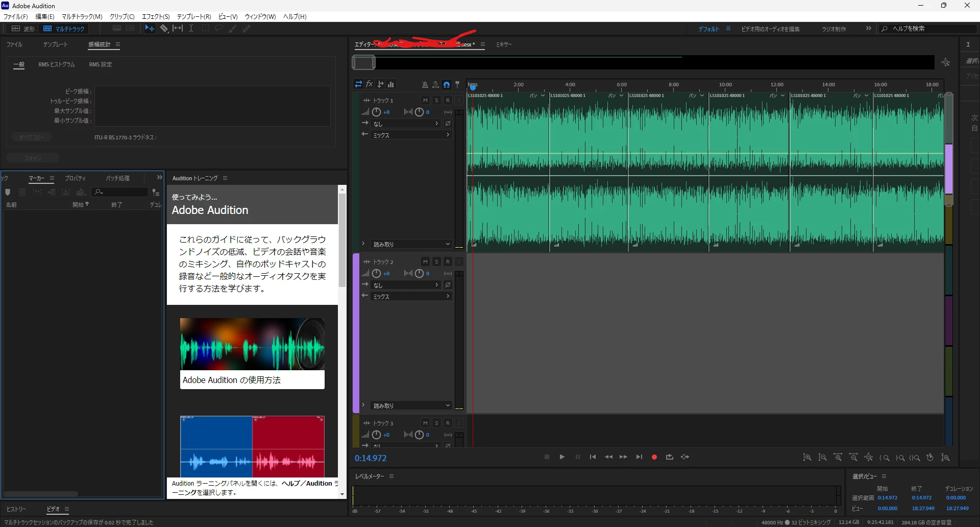Toggle Track 1 polarity reversal button
Image resolution: width=980 pixels, height=527 pixels.
pyautogui.click(x=448, y=124)
